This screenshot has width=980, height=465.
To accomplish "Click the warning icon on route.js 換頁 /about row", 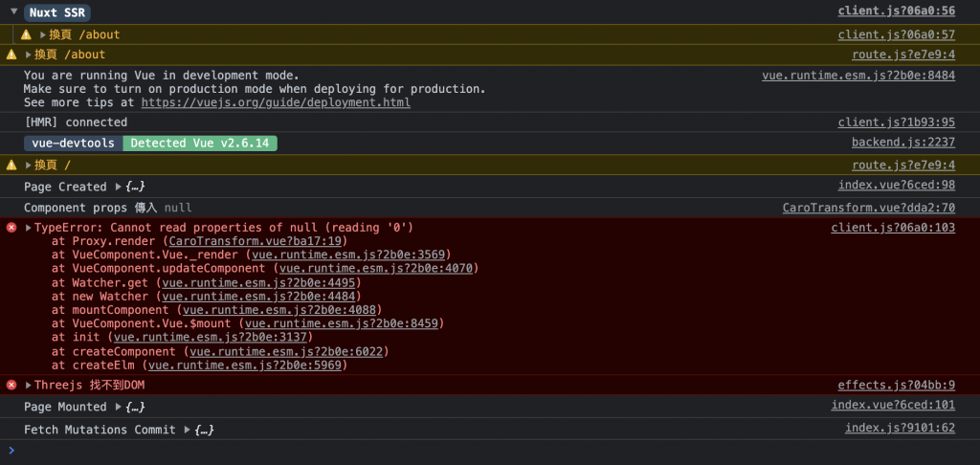I will (11, 55).
